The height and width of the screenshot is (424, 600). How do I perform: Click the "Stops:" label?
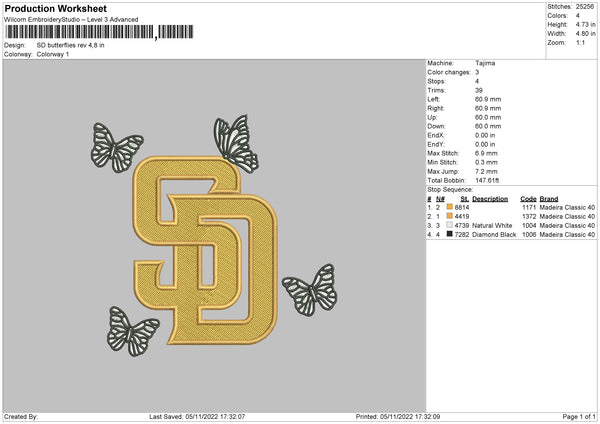pyautogui.click(x=437, y=81)
